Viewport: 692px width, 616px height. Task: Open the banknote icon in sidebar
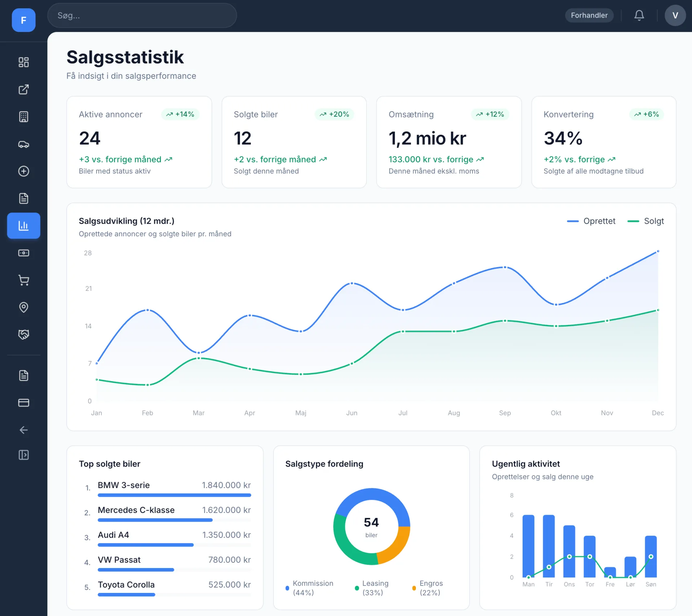(x=23, y=253)
